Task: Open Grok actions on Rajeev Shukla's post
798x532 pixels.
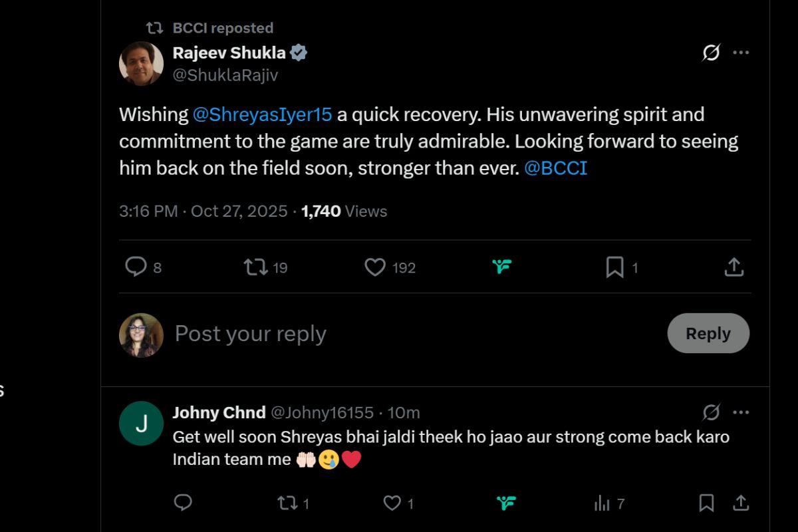Action: tap(501, 266)
